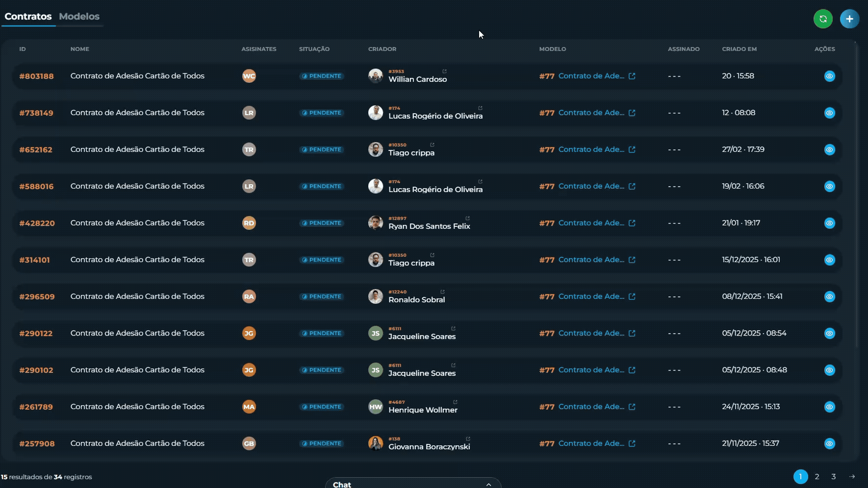
Task: Click GB signer avatar in row #257908
Action: pos(249,443)
